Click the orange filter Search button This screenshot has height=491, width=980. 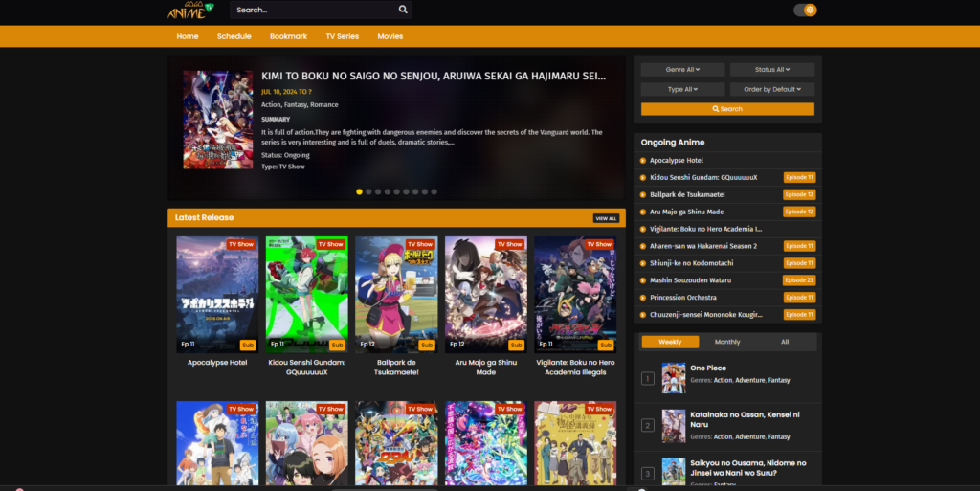pos(727,109)
